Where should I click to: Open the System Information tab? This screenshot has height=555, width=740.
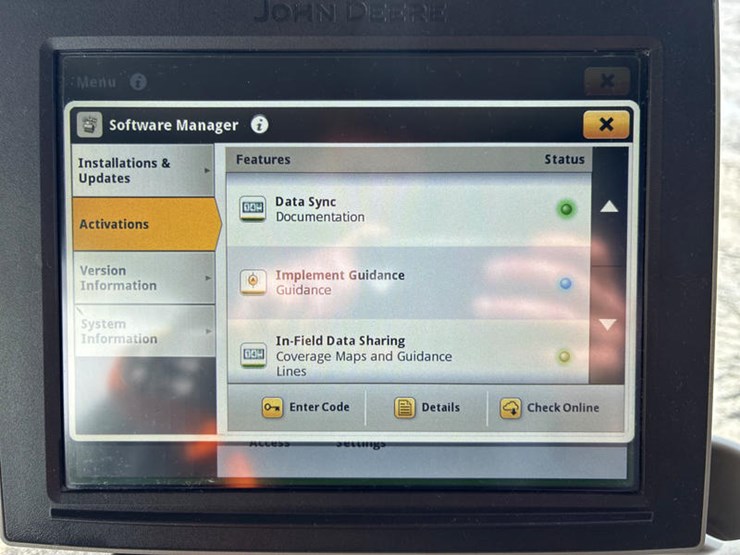[x=144, y=331]
